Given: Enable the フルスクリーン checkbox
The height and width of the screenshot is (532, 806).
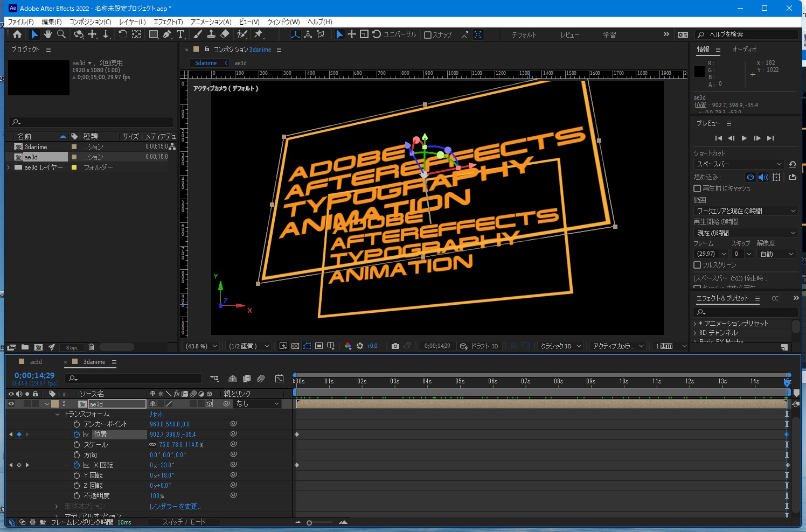Looking at the screenshot, I should tap(697, 265).
